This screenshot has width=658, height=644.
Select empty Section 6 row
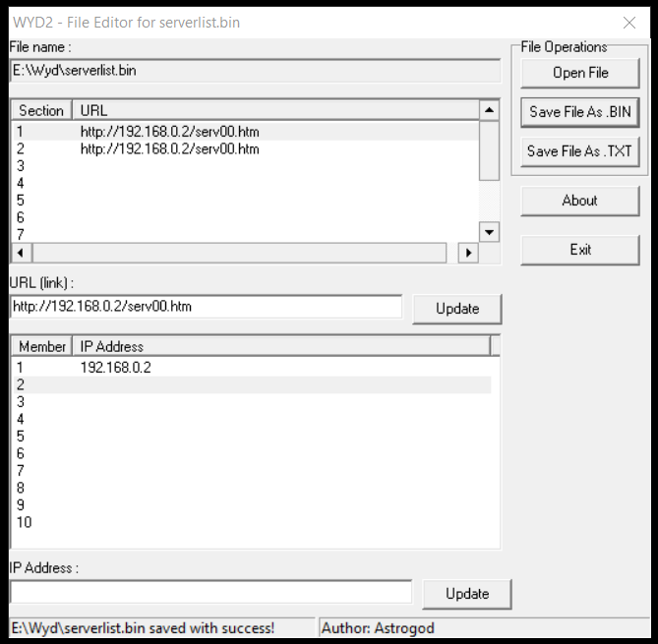pos(246,217)
